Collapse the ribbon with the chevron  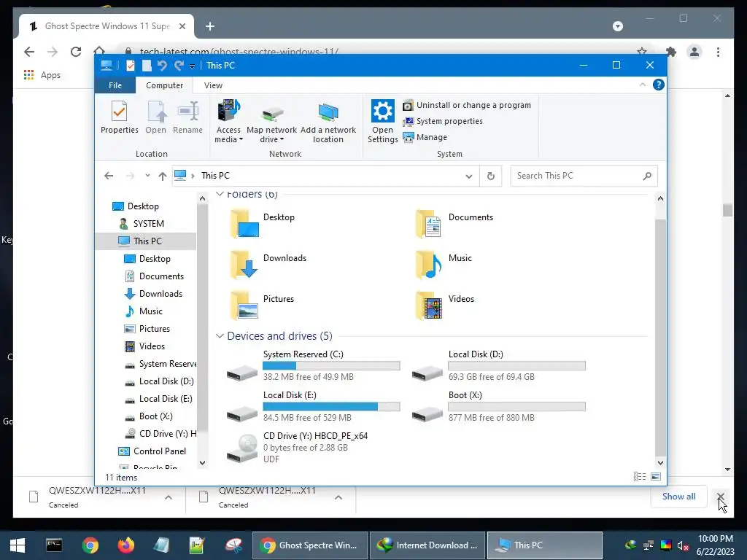coord(642,85)
